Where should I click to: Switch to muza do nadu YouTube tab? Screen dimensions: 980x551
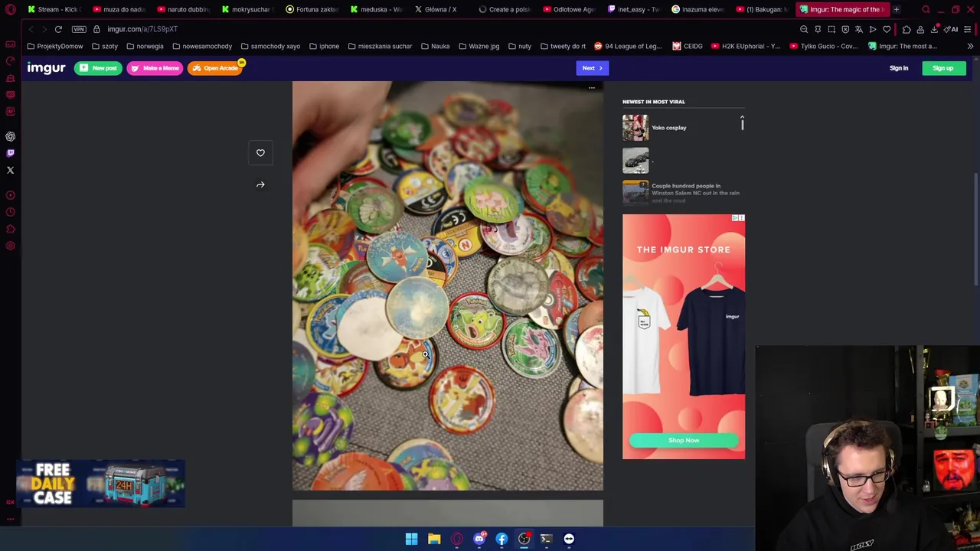(x=119, y=9)
